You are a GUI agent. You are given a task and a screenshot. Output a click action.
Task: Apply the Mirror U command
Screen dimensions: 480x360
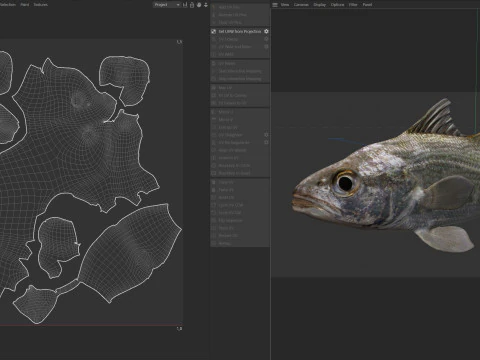240,112
